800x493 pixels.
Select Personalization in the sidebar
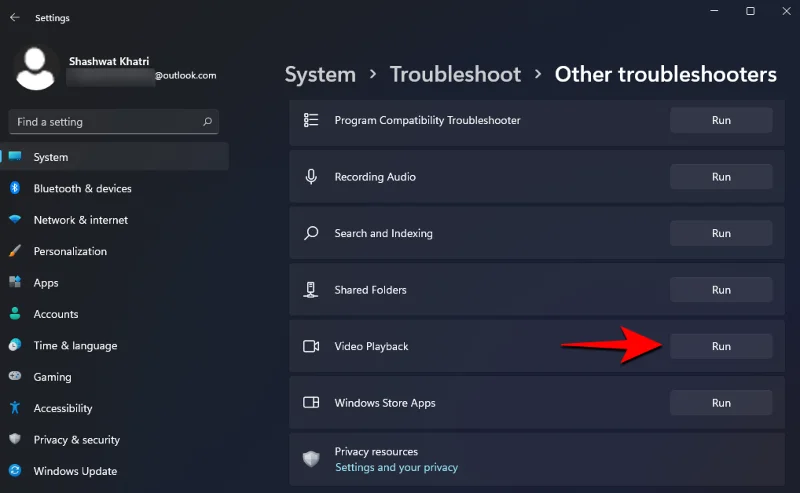115,251
